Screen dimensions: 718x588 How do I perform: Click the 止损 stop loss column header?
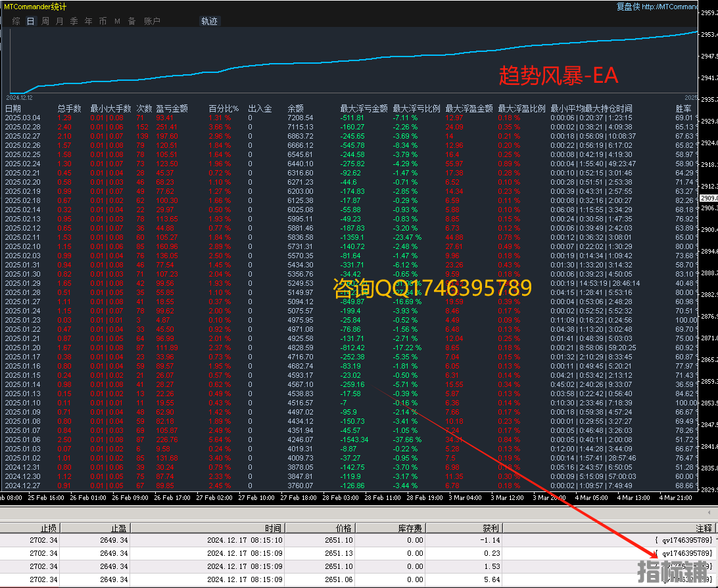pyautogui.click(x=49, y=528)
